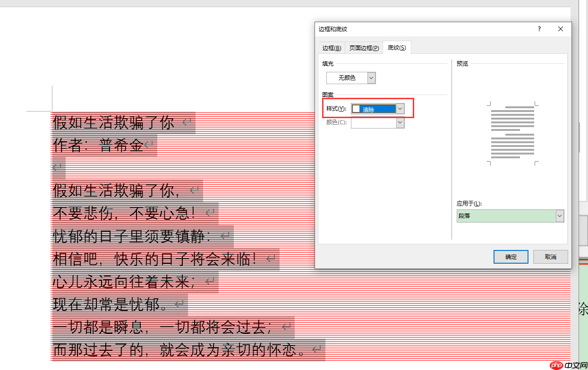Close the 边框和底纹 dialog

tap(561, 29)
